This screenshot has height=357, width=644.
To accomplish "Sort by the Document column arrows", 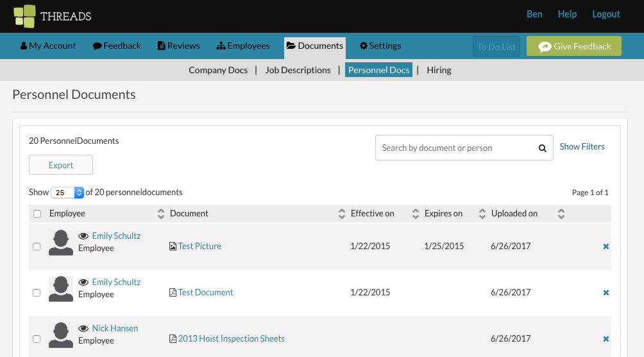I will point(342,213).
